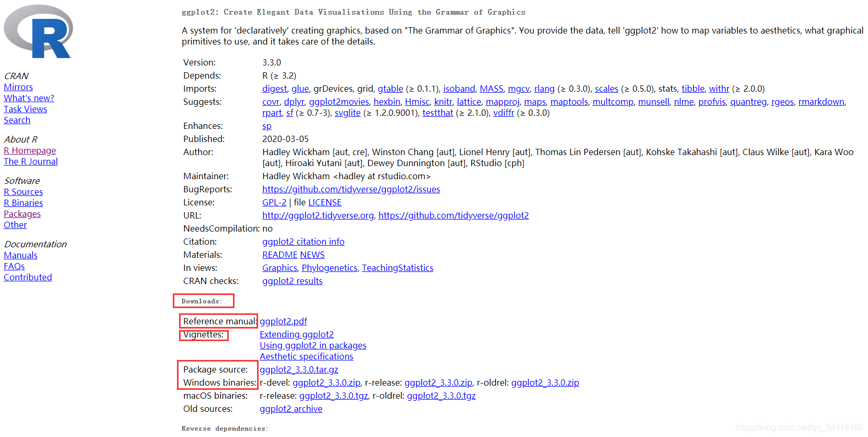
Task: Open the CRAN Mirrors link
Action: (x=18, y=87)
